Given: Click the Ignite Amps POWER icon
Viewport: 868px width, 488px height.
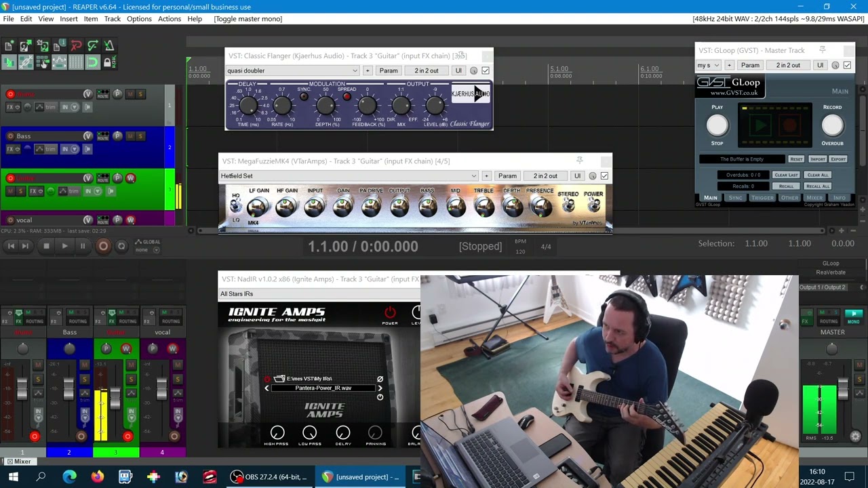Looking at the screenshot, I should click(x=391, y=312).
